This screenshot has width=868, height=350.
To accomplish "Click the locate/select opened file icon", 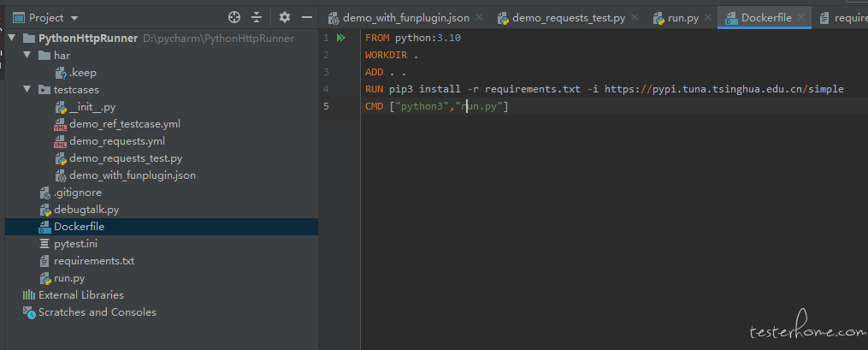I will pyautogui.click(x=234, y=18).
